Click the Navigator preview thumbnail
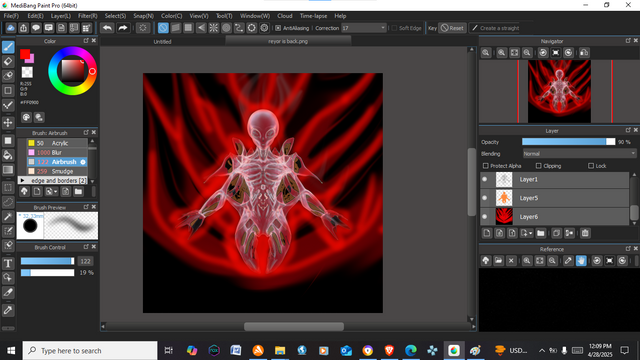This screenshot has height=360, width=640. tap(559, 91)
